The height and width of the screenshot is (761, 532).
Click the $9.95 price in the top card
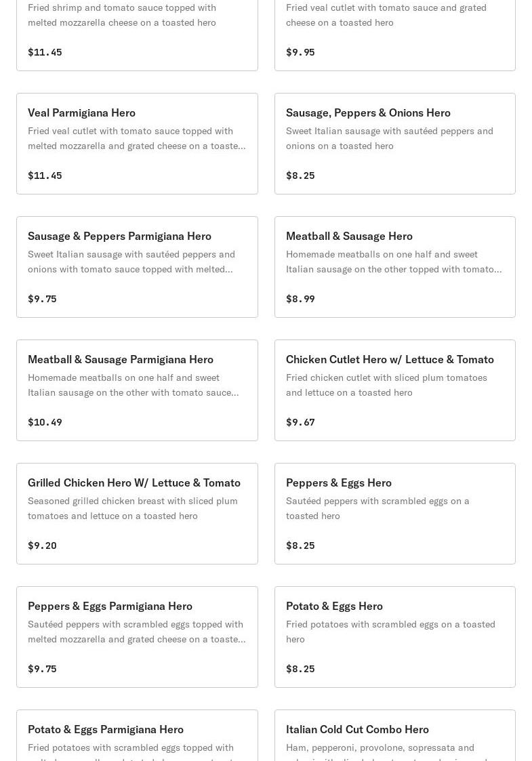(x=300, y=52)
